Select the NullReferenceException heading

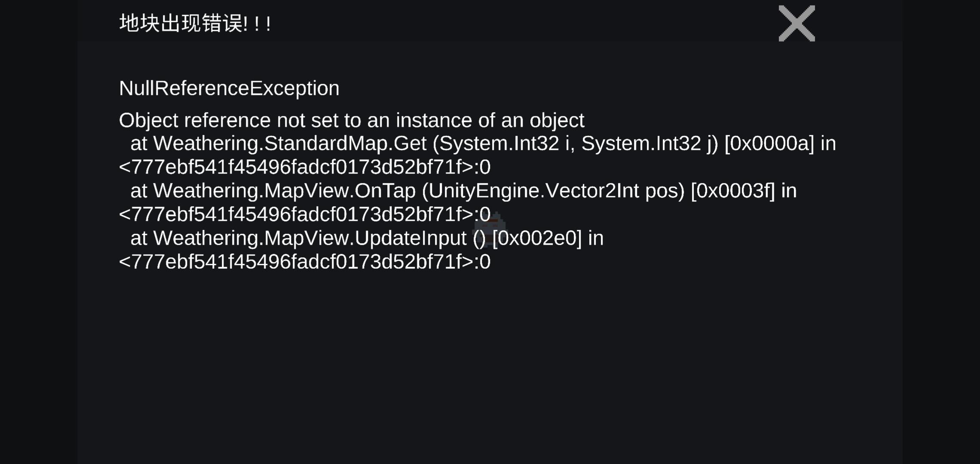[x=229, y=88]
